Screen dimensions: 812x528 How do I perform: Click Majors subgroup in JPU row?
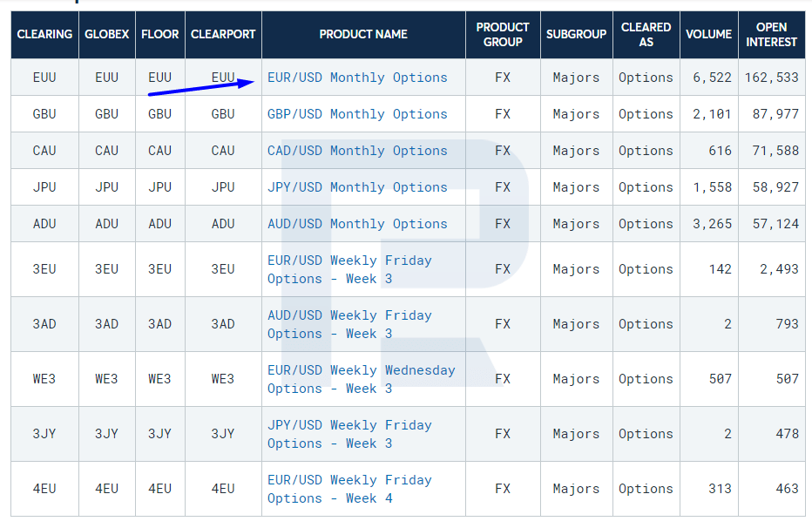coord(577,187)
